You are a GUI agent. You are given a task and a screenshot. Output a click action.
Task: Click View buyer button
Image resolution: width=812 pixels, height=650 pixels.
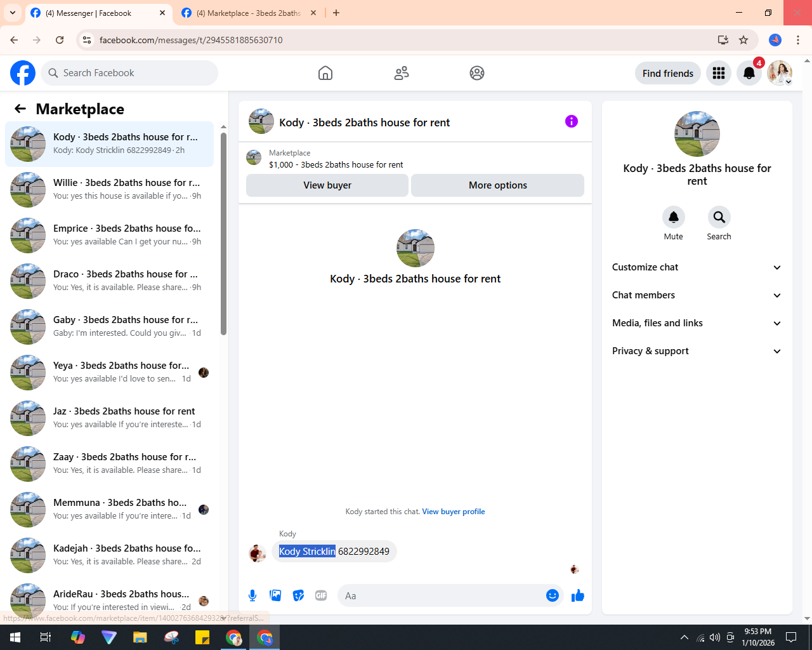327,185
